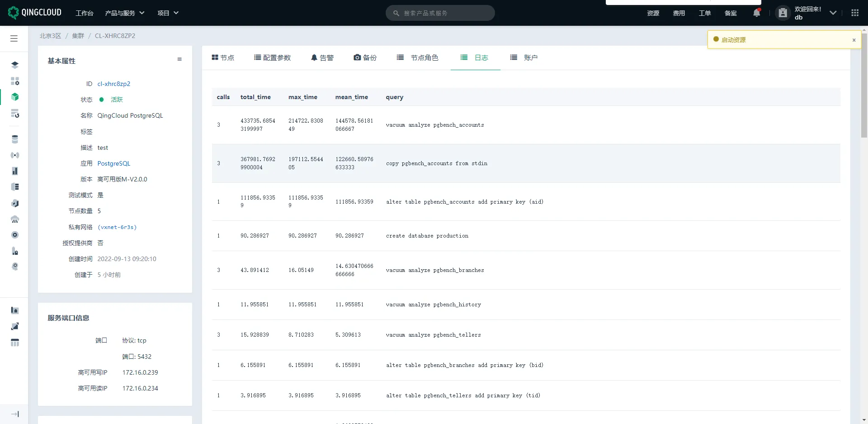Expand the 项目 dropdown menu
Viewport: 868px width, 424px height.
click(168, 13)
